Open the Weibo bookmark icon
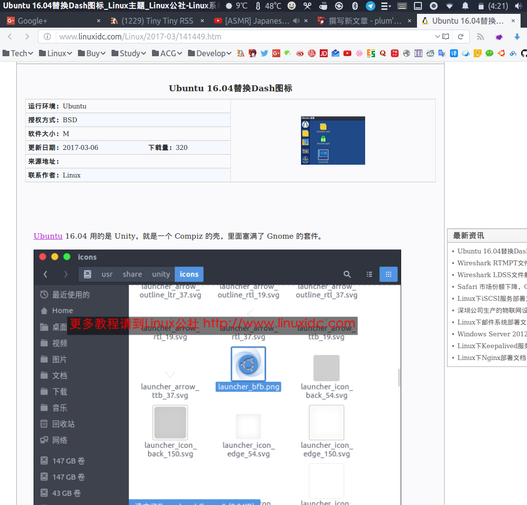The width and height of the screenshot is (527, 505). point(300,53)
